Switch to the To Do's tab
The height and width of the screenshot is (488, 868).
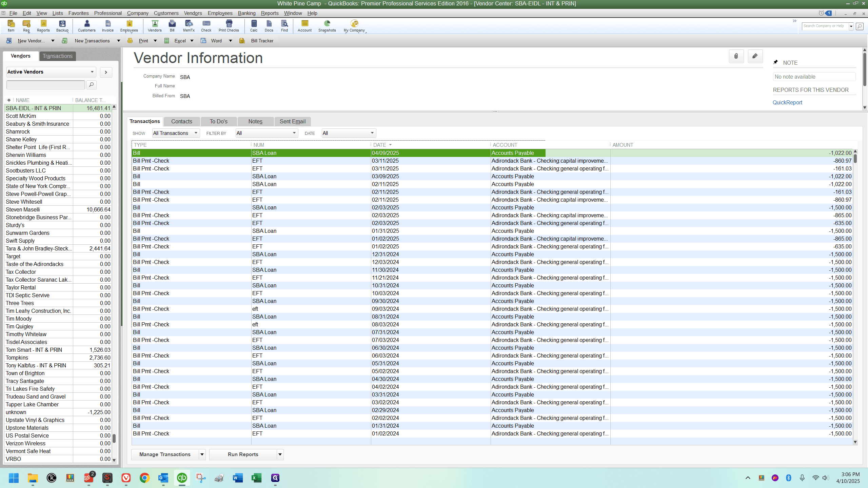click(218, 121)
